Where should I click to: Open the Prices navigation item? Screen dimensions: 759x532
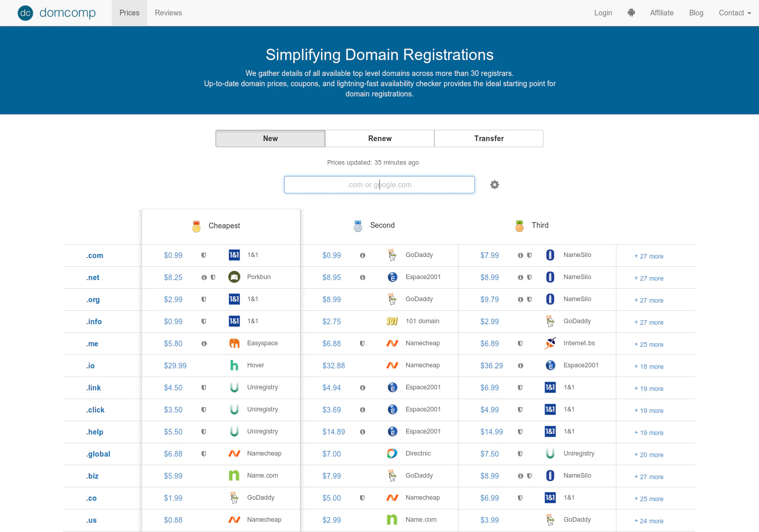[x=129, y=13]
